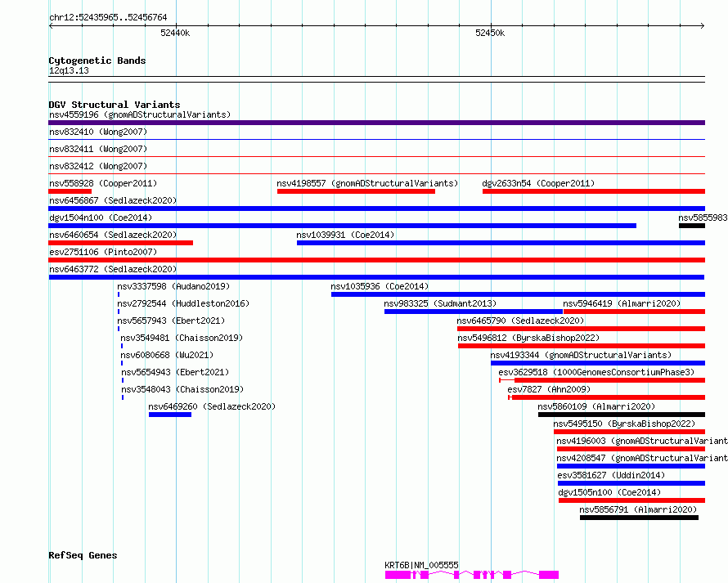Click the esv7827 (Ahn2009) label
Viewport: 728px width, 583px height.
549,389
